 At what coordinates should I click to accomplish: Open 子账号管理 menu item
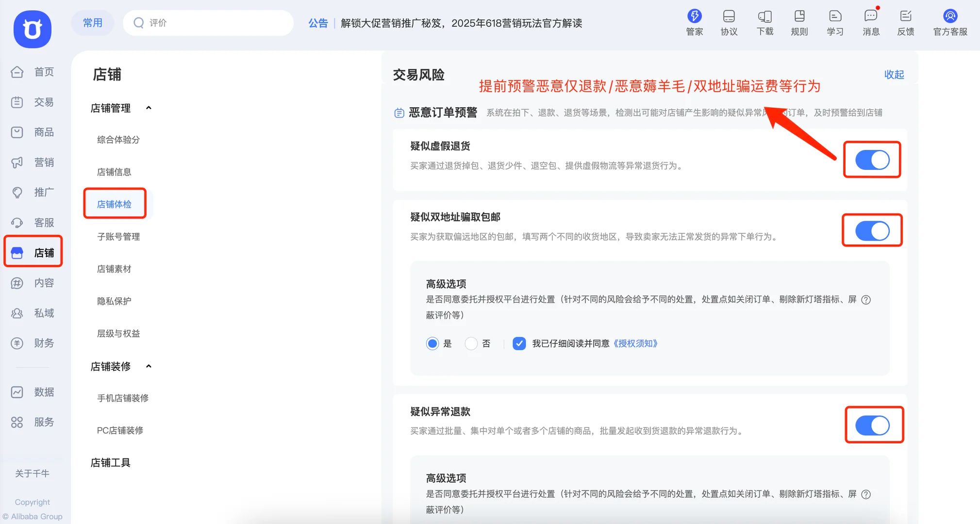point(118,237)
